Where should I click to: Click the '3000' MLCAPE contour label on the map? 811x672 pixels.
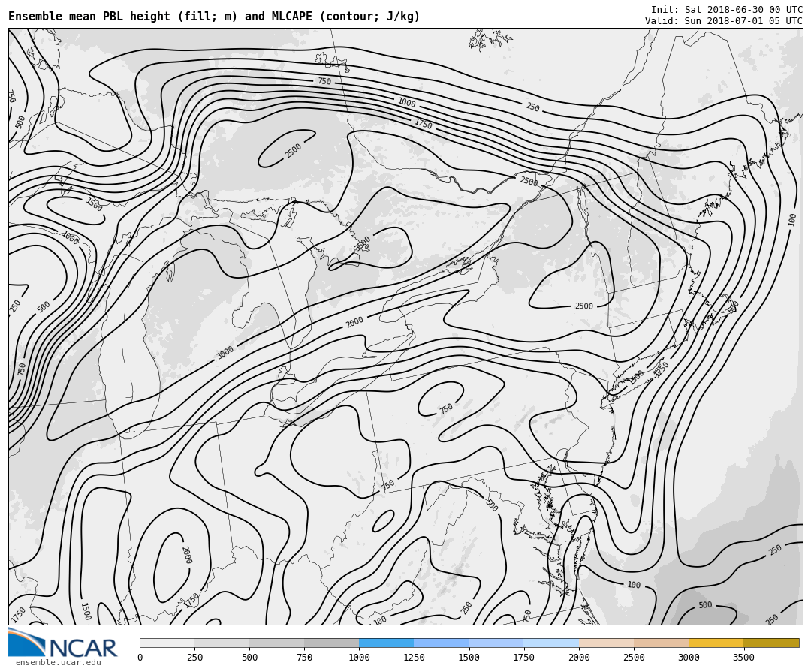click(x=225, y=352)
